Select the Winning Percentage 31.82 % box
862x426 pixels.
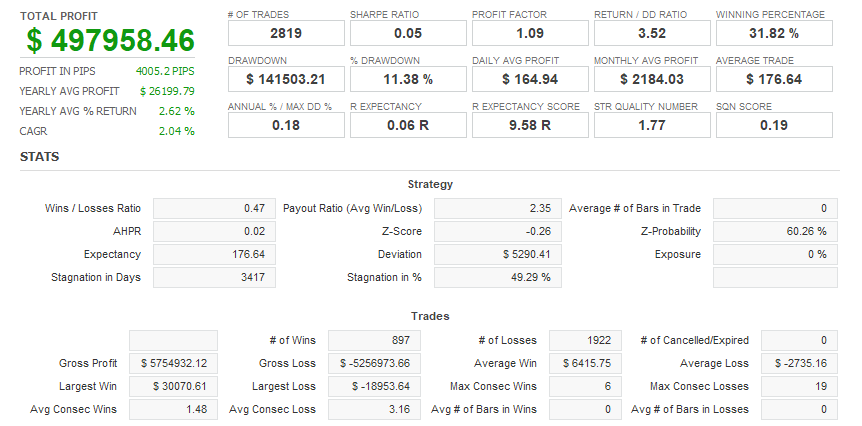774,33
